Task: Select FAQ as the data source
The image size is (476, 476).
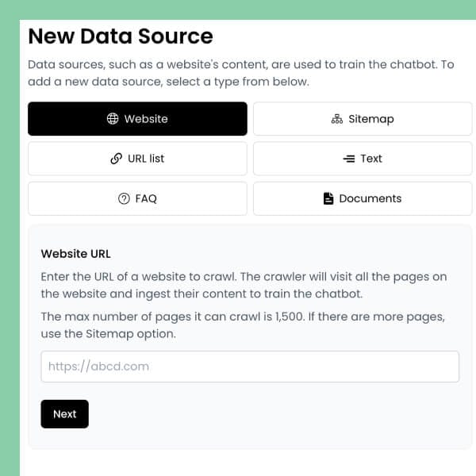Action: tap(137, 198)
